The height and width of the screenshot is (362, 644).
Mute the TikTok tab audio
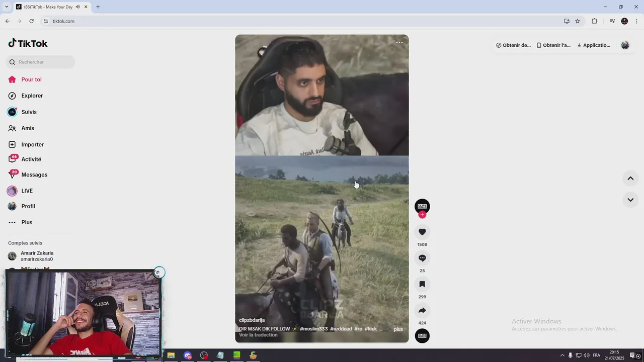pos(77,7)
